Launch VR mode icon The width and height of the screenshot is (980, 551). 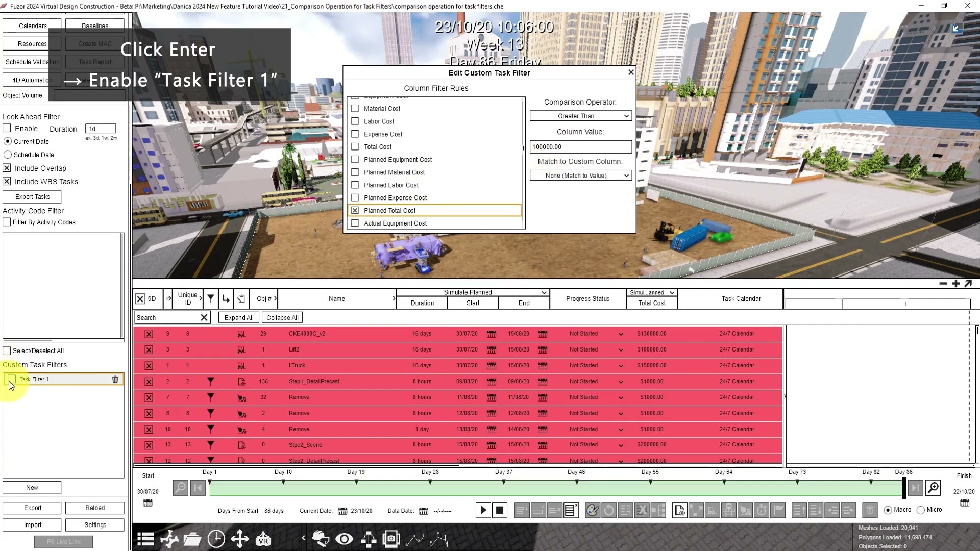pos(263,539)
